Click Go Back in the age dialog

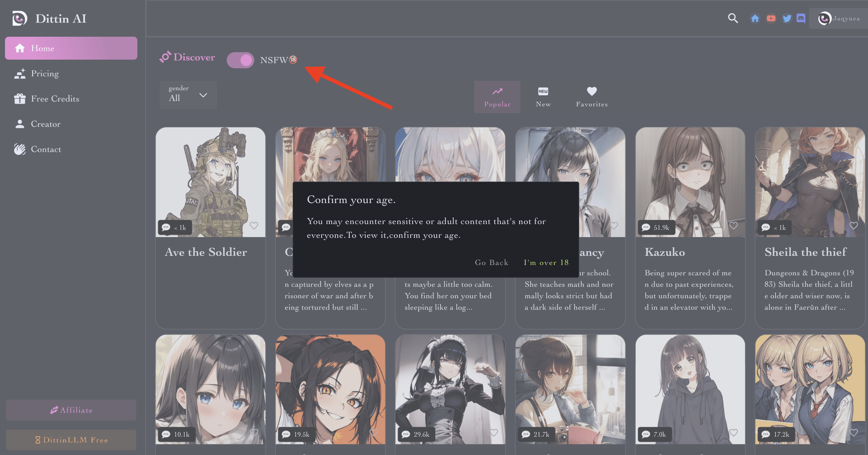[x=491, y=262]
